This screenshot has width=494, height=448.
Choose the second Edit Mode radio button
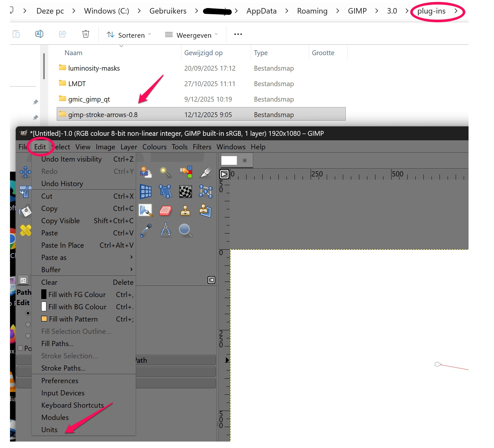coord(28,324)
